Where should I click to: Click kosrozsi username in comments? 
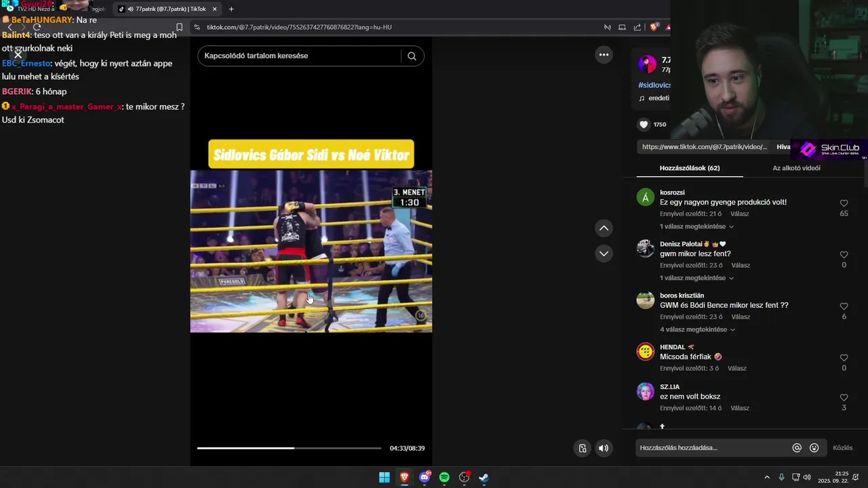672,192
